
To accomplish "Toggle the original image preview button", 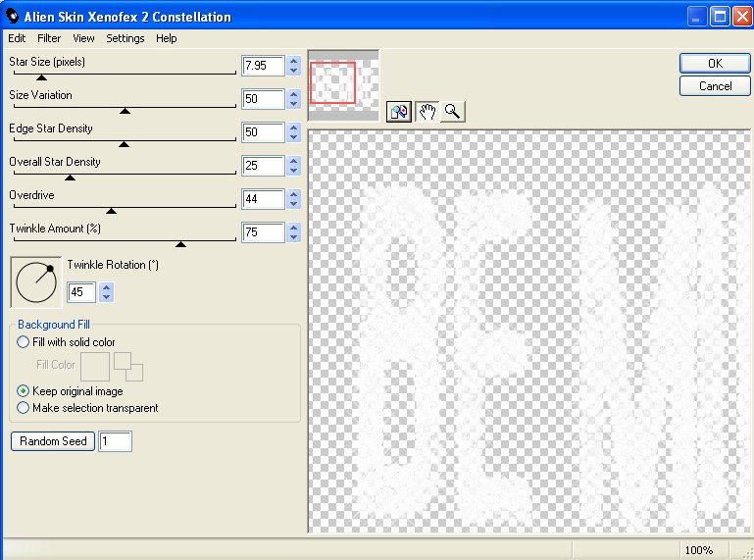I will pos(399,112).
